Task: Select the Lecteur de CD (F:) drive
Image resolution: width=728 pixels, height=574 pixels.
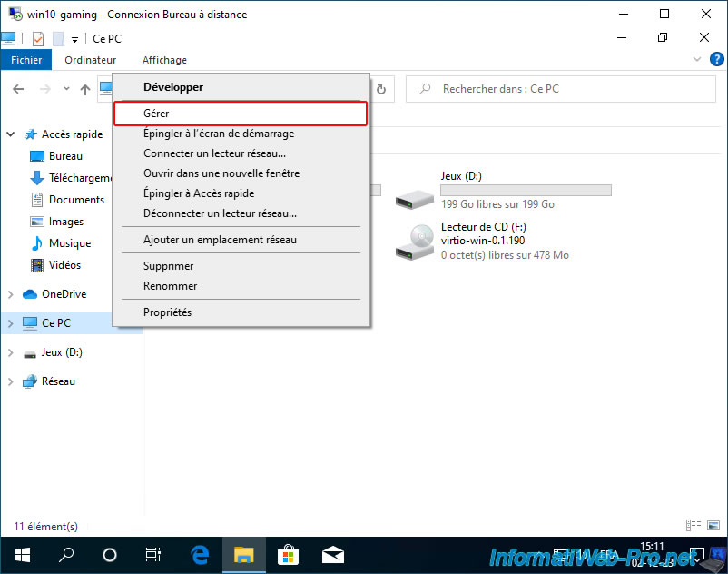Action: point(483,241)
